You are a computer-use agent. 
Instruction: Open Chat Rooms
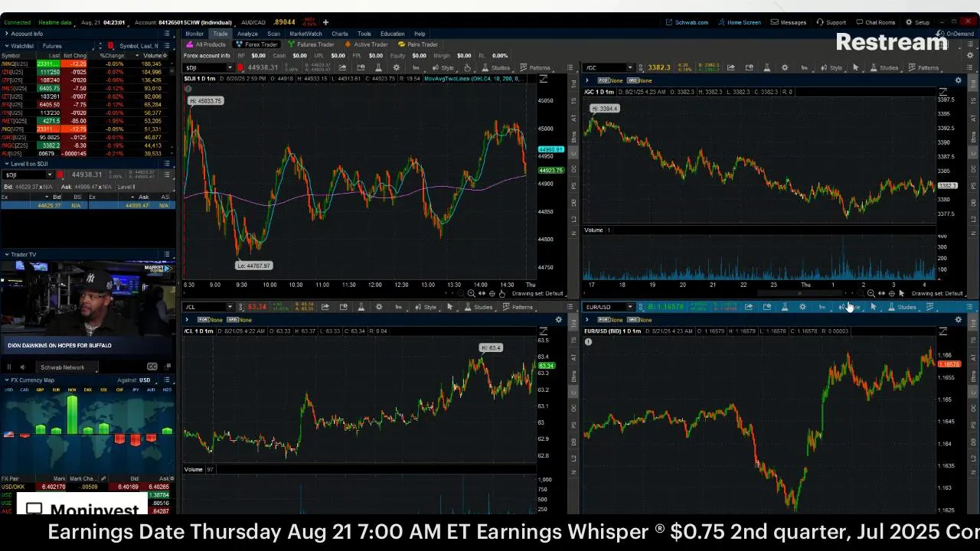click(876, 22)
